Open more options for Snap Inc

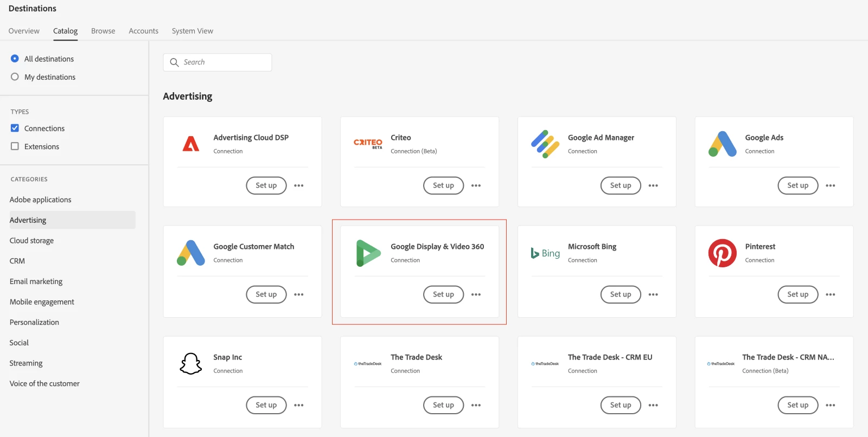299,405
